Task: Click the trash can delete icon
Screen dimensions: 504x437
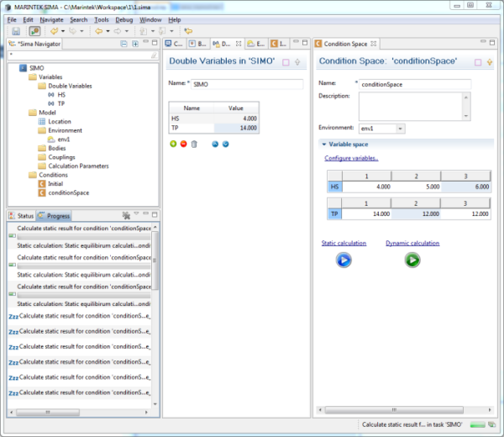Action: (194, 144)
